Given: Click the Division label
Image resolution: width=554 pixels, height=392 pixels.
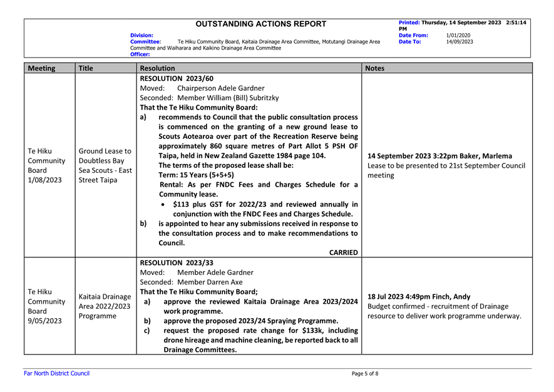Looking at the screenshot, I should point(141,35).
